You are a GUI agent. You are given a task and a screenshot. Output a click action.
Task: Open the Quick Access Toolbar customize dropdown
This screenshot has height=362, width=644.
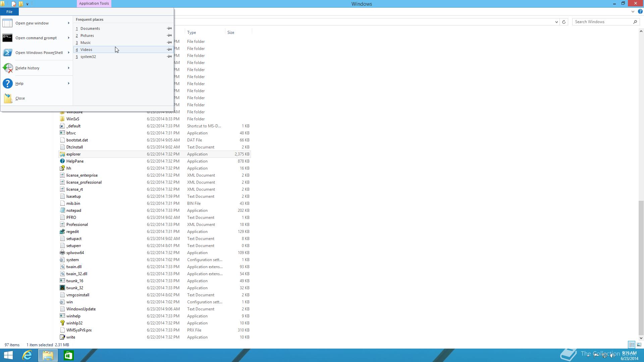[28, 4]
